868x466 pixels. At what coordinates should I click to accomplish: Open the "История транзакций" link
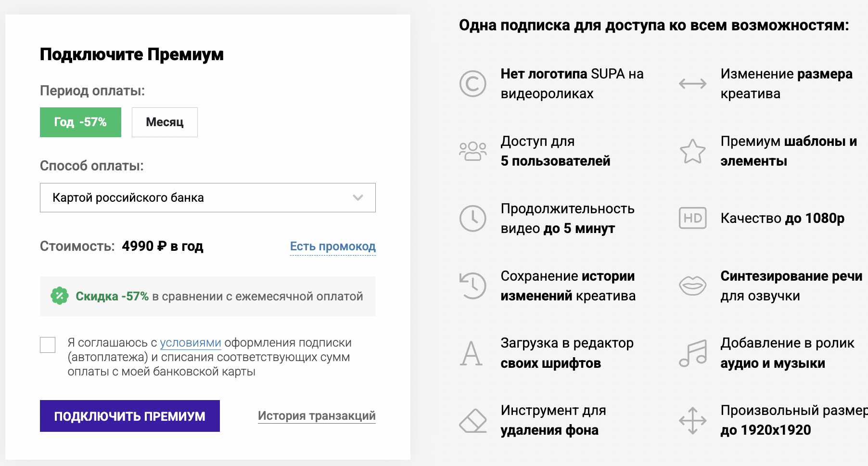[x=317, y=416]
